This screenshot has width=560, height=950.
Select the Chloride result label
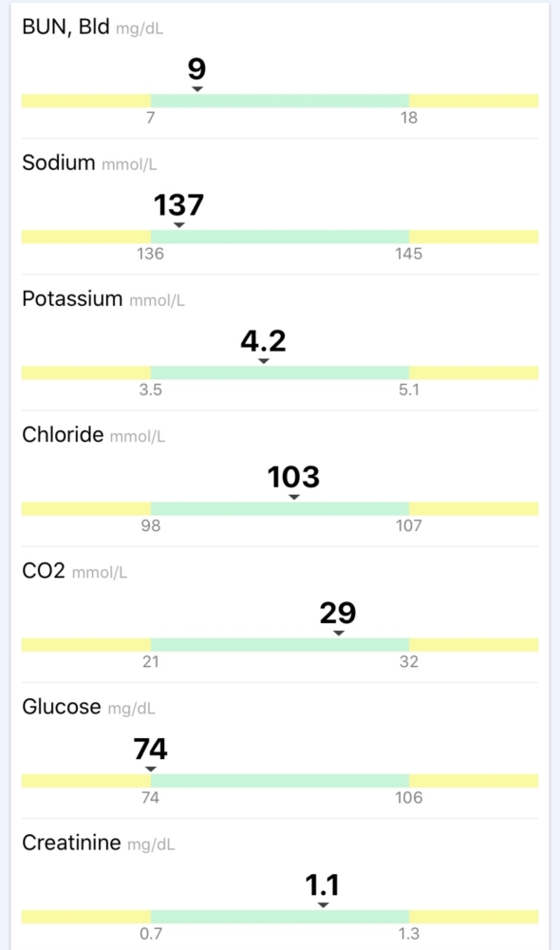pos(63,434)
